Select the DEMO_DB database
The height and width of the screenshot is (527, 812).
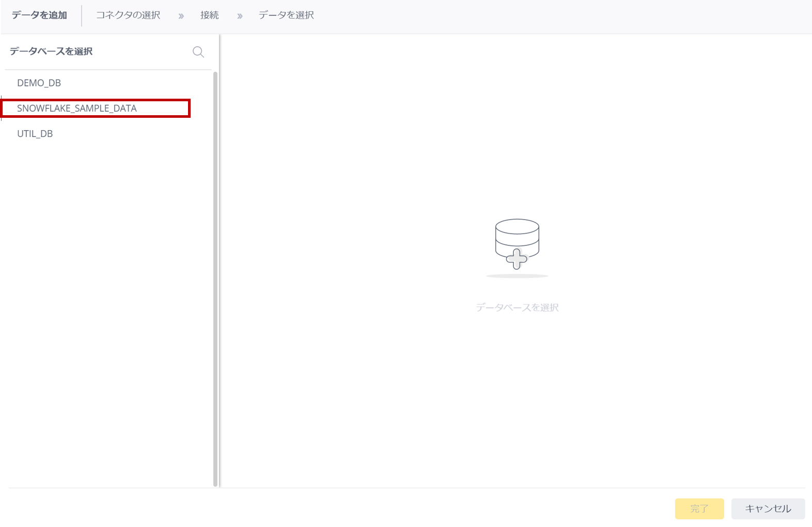point(39,83)
